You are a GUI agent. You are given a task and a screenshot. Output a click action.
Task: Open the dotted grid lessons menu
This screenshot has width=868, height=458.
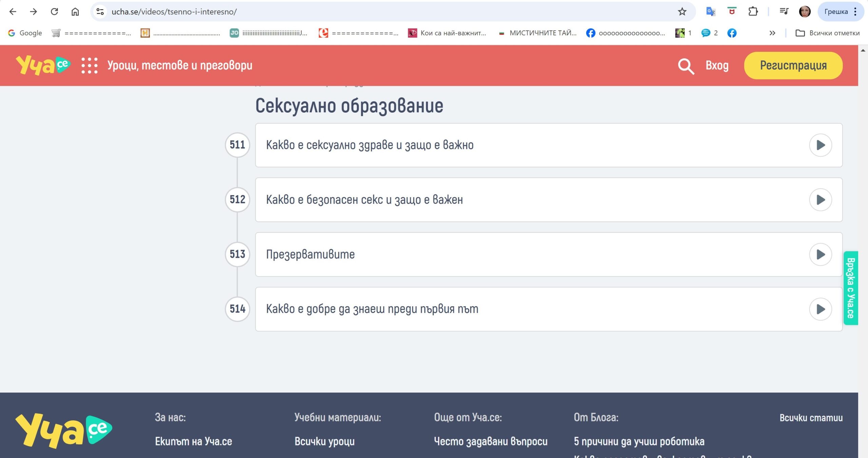[90, 65]
